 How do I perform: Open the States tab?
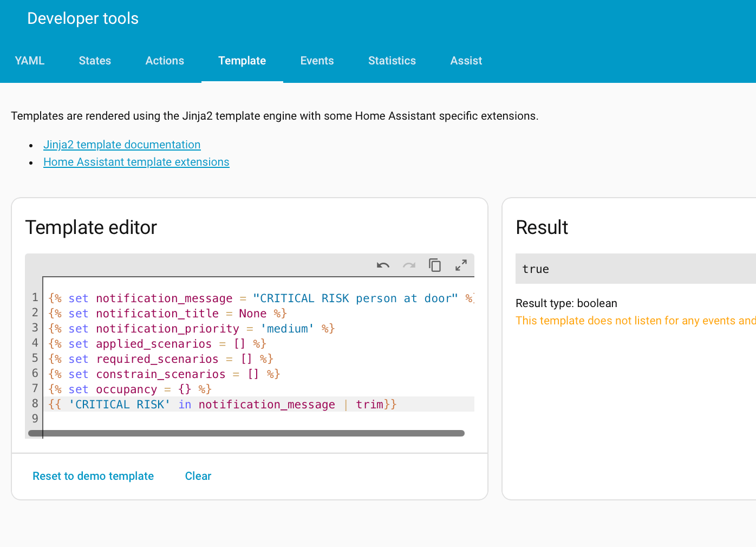95,61
